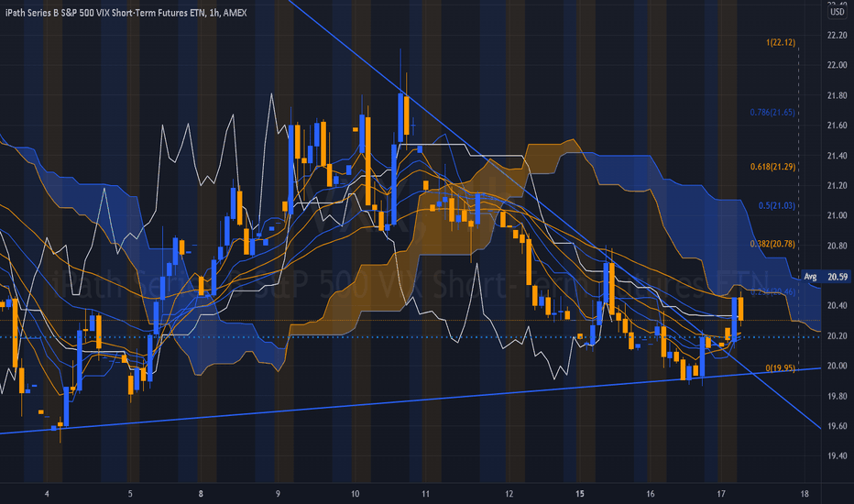Click Fibonacci level 0.382(20.78) label
This screenshot has width=854, height=504.
point(772,244)
